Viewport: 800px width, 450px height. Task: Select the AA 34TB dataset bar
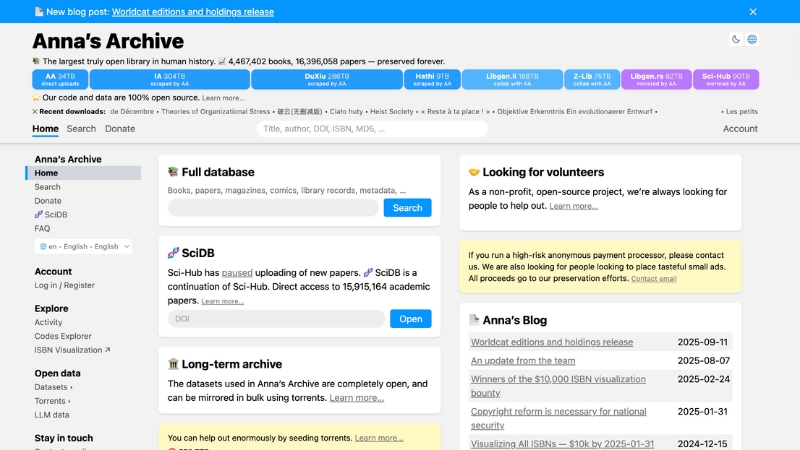(x=60, y=79)
